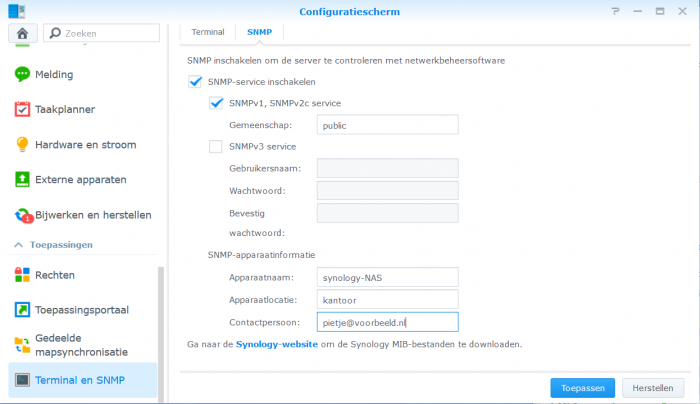Click the Externe apparaten upload icon
The width and height of the screenshot is (700, 404).
coord(22,179)
